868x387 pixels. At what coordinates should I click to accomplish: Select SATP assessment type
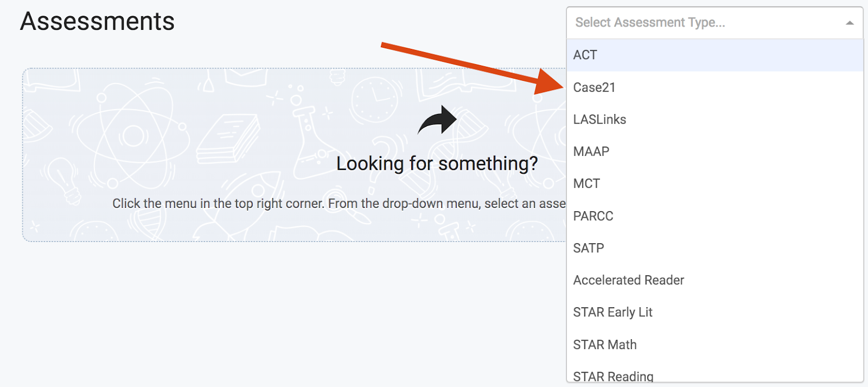[714, 248]
